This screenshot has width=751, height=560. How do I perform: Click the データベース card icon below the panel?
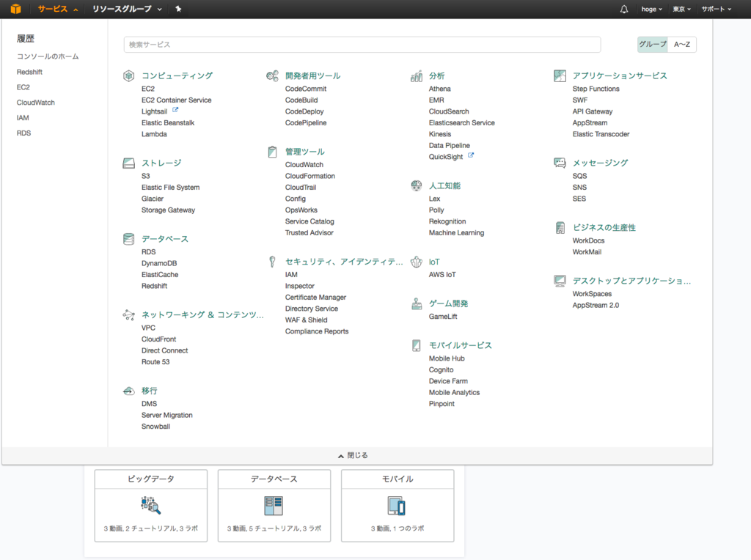[274, 506]
